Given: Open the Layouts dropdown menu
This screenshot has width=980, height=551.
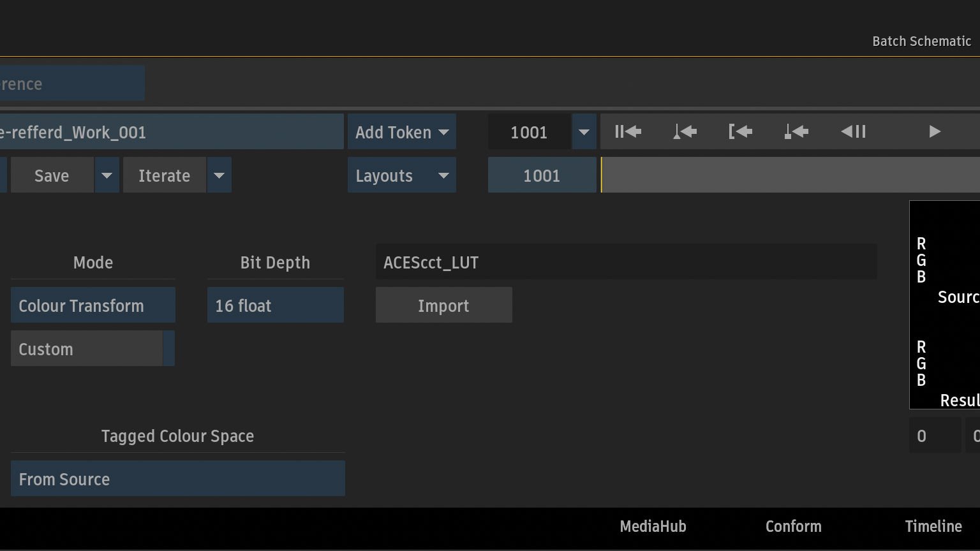Looking at the screenshot, I should (401, 175).
